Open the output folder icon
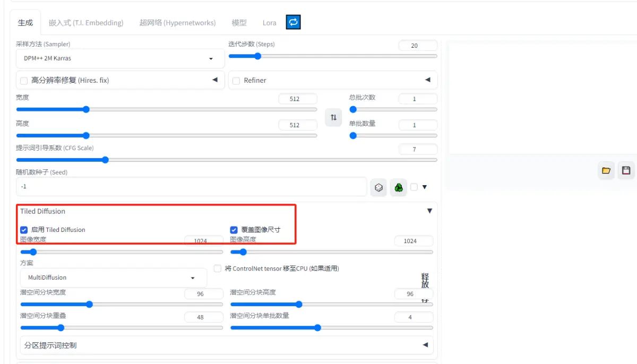Image resolution: width=637 pixels, height=364 pixels. [606, 170]
